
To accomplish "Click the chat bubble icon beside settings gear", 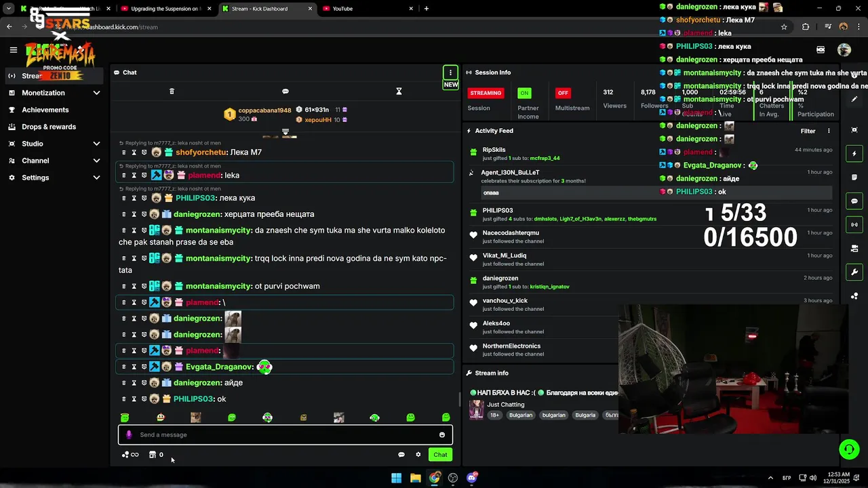I will point(401,455).
